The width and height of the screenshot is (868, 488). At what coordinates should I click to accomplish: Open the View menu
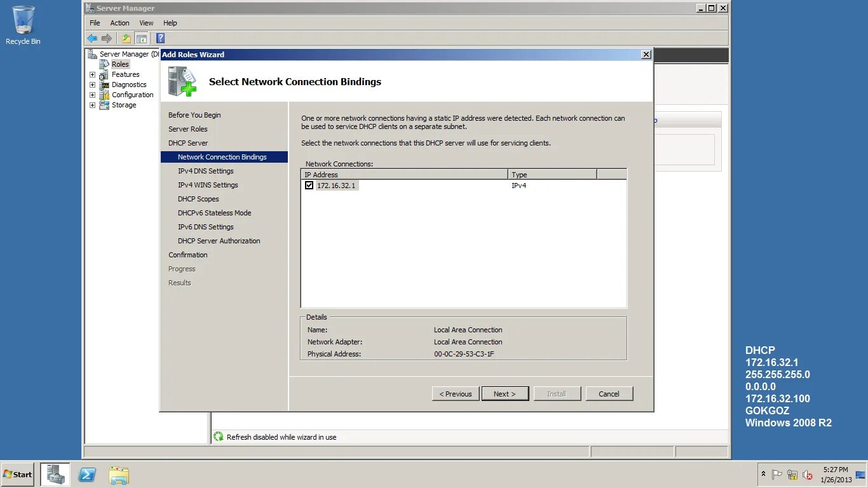coord(146,23)
